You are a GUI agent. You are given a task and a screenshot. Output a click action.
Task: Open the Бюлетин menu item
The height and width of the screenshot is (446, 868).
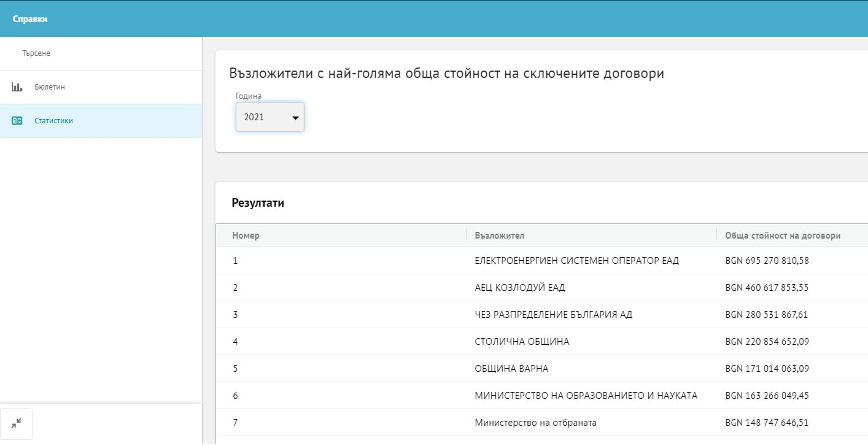point(101,87)
